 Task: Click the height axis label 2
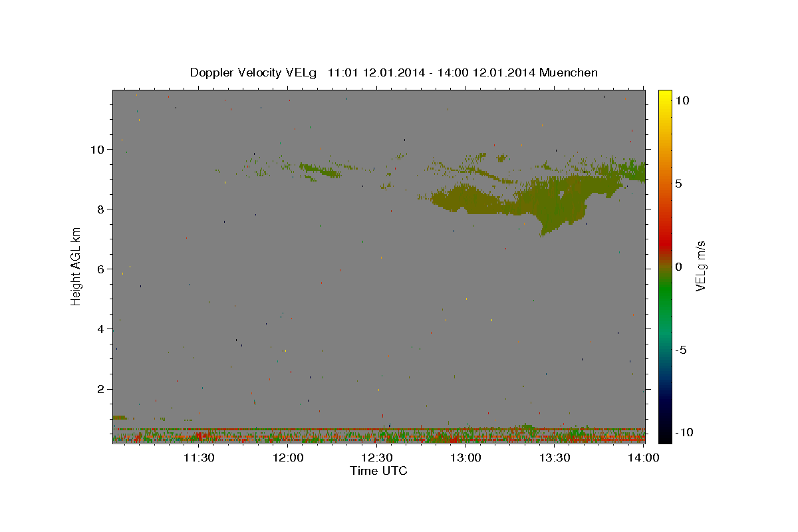[x=100, y=389]
